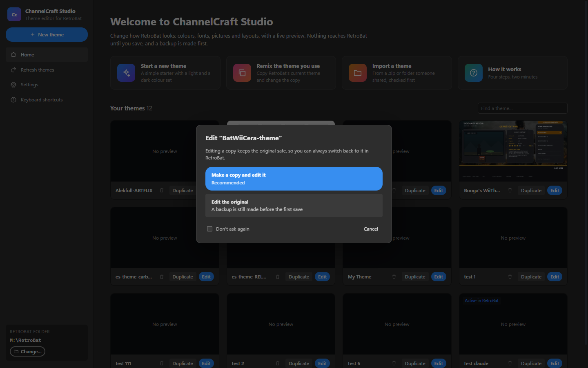588x368 pixels.
Task: Click trash icon for test 2 theme
Action: 278,364
